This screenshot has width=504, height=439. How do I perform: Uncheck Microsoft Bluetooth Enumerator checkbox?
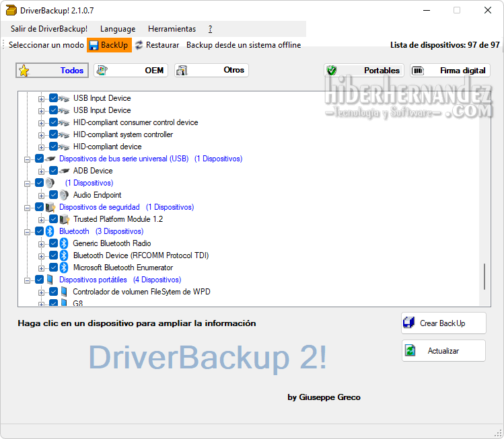tap(53, 268)
